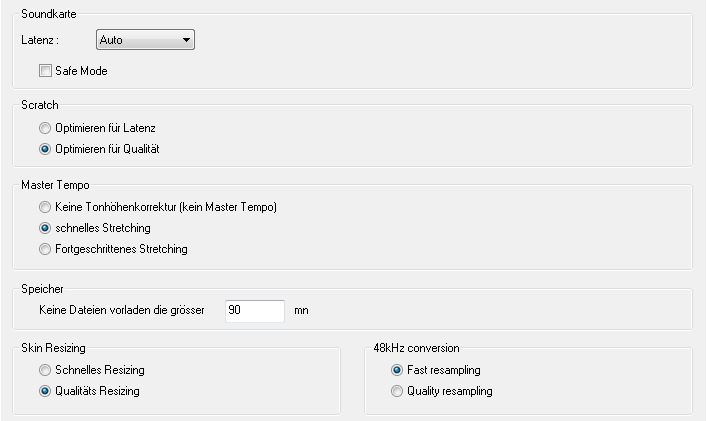Choose Keine Tonhöhenkorrektur (kein Master Tempo)
This screenshot has height=421, width=707.
pyautogui.click(x=44, y=207)
